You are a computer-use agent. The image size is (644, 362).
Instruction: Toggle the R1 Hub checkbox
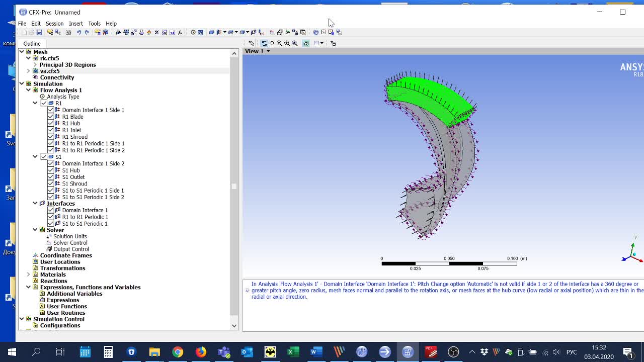coord(50,123)
